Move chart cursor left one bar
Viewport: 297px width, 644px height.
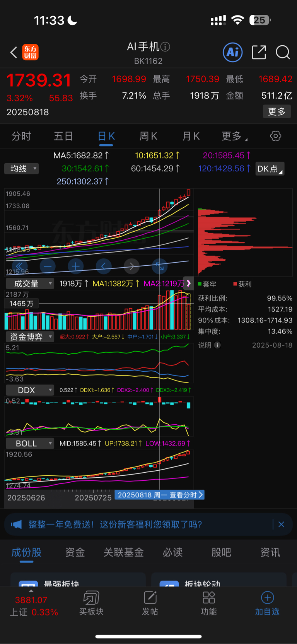(103, 266)
